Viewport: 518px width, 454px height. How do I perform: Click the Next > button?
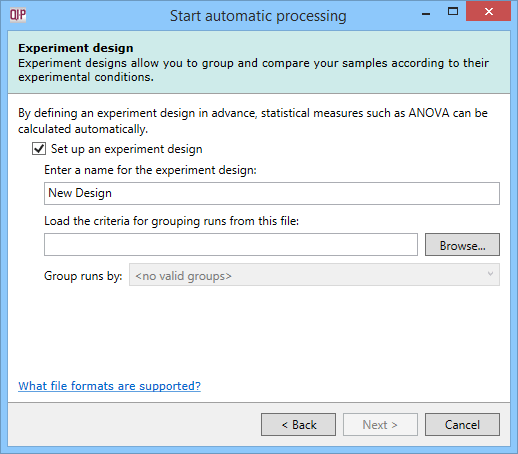point(380,424)
